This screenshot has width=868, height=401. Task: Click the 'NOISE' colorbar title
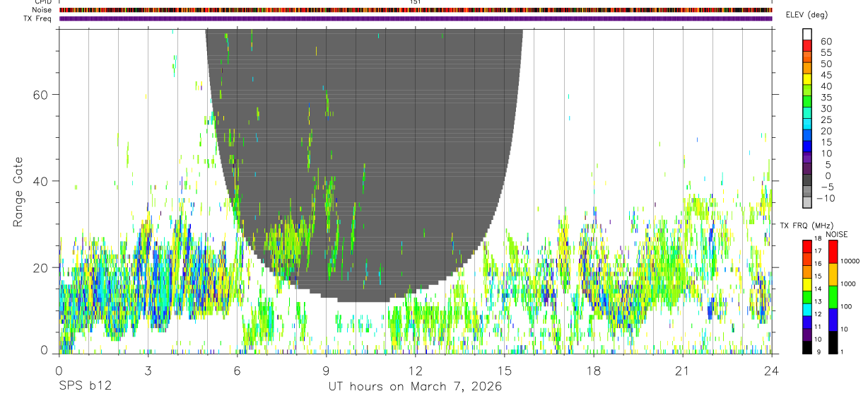pyautogui.click(x=837, y=234)
